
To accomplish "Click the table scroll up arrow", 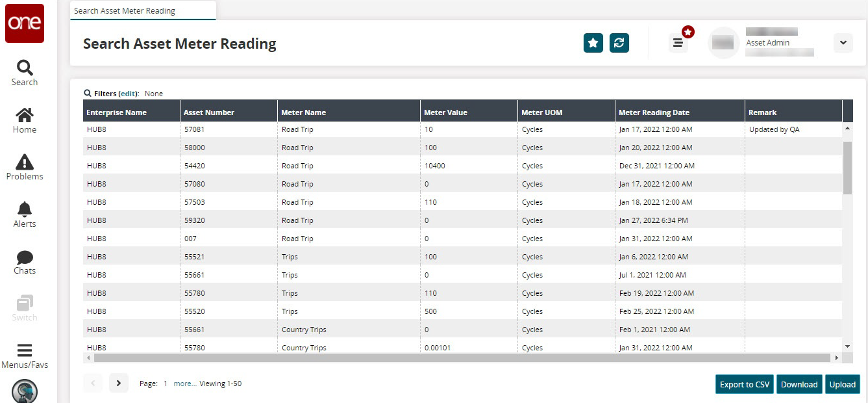I will pyautogui.click(x=847, y=128).
